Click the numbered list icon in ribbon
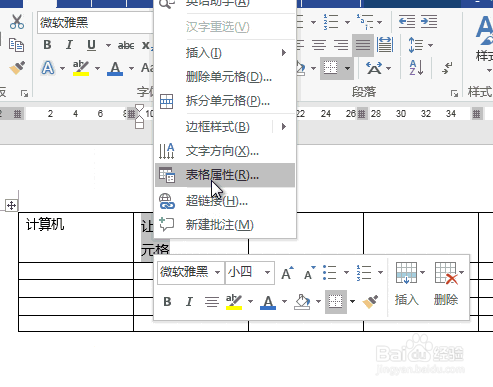This screenshot has height=387, width=493. point(331,22)
